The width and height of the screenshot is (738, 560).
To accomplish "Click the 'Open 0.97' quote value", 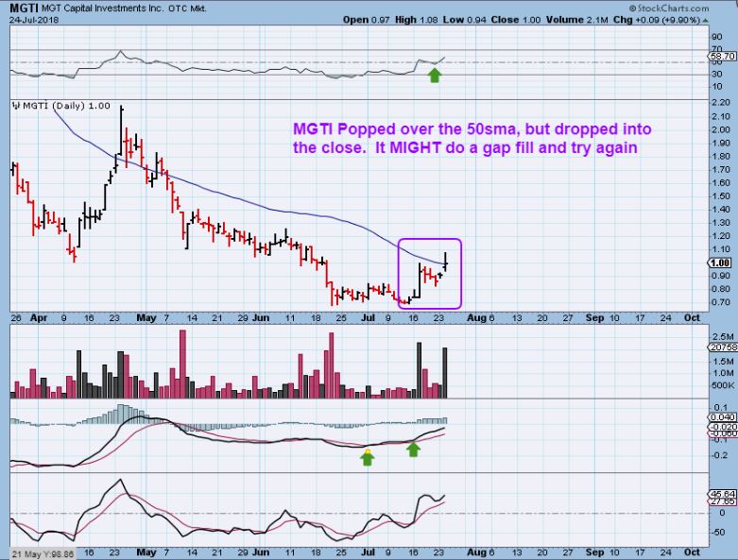I will (367, 20).
